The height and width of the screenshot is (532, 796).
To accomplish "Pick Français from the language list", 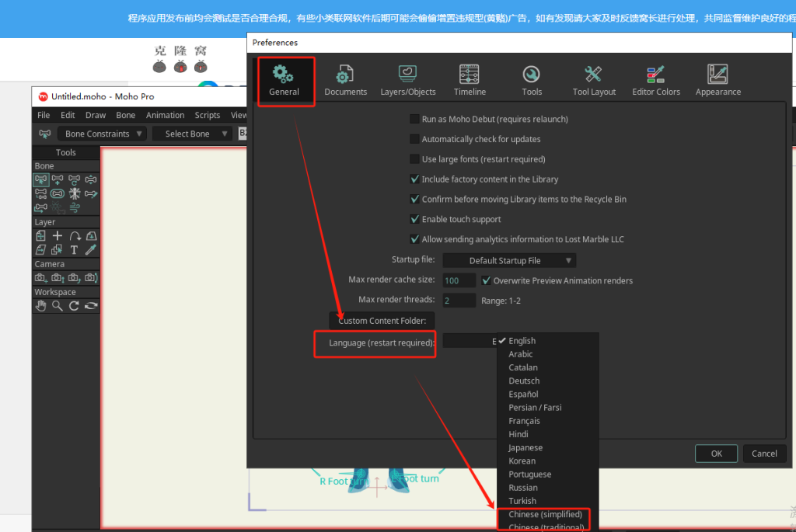I will [x=547, y=421].
